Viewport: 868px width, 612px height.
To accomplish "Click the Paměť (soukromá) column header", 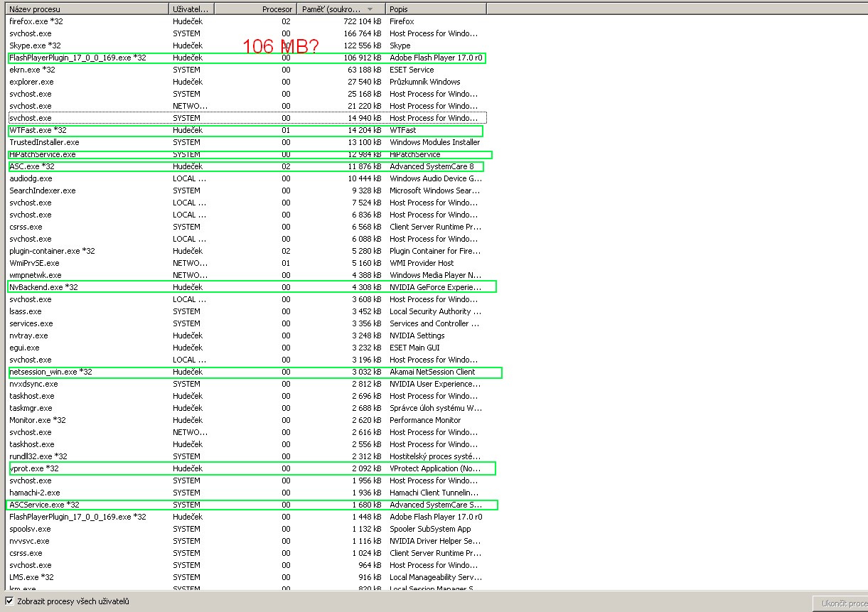I will (x=340, y=9).
